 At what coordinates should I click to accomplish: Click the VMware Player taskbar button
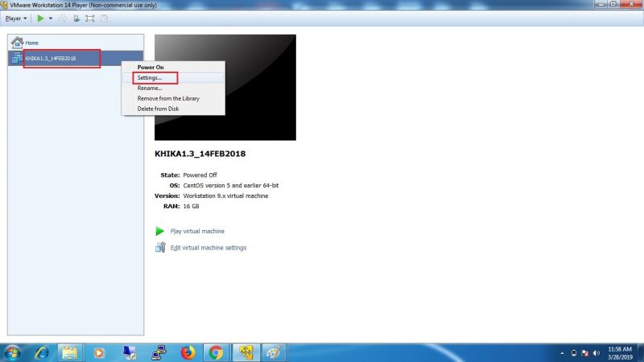(246, 352)
